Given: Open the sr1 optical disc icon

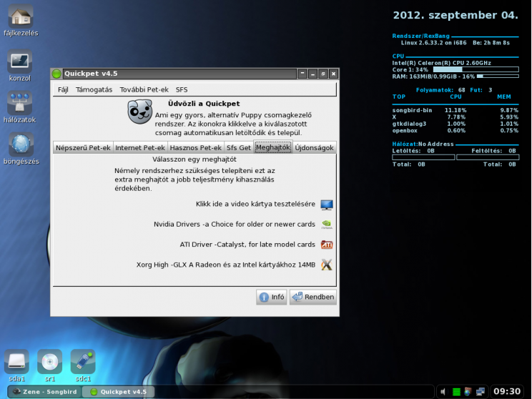Looking at the screenshot, I should click(x=49, y=361).
